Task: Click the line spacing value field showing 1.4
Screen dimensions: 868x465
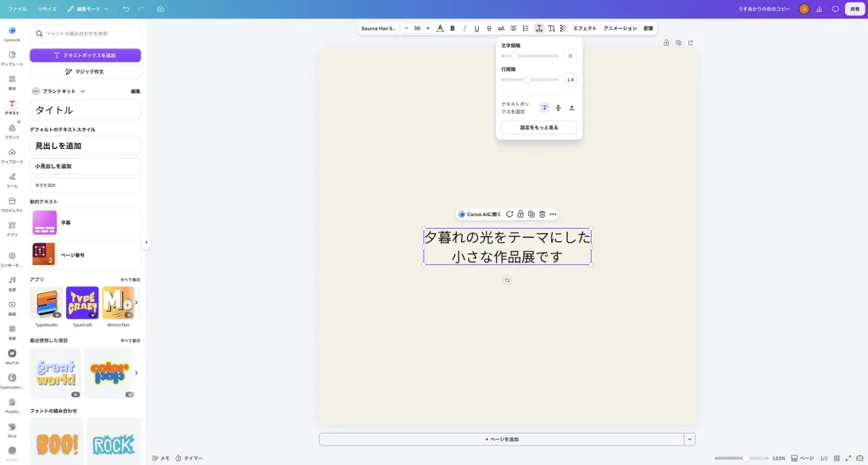Action: 570,80
